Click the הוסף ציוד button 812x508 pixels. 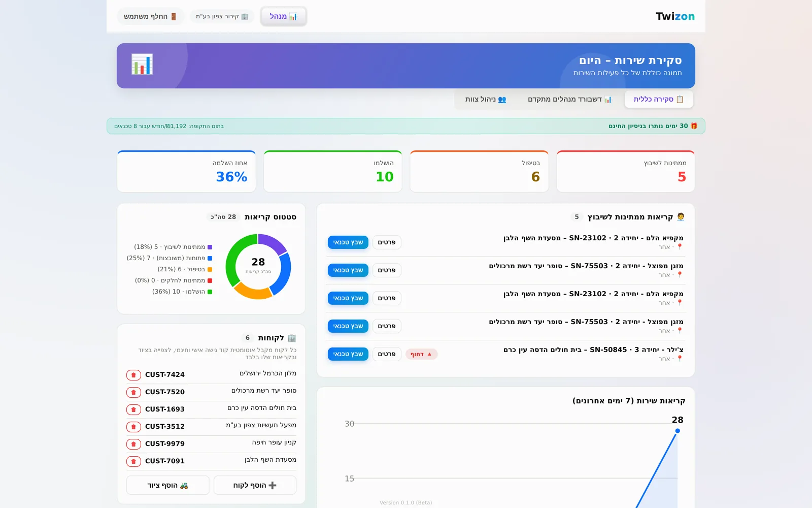167,485
